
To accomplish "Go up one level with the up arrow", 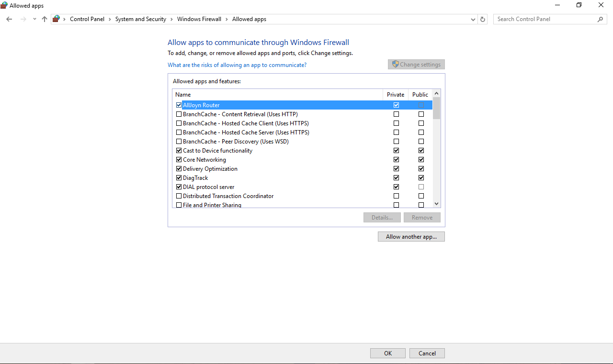I will pyautogui.click(x=44, y=19).
